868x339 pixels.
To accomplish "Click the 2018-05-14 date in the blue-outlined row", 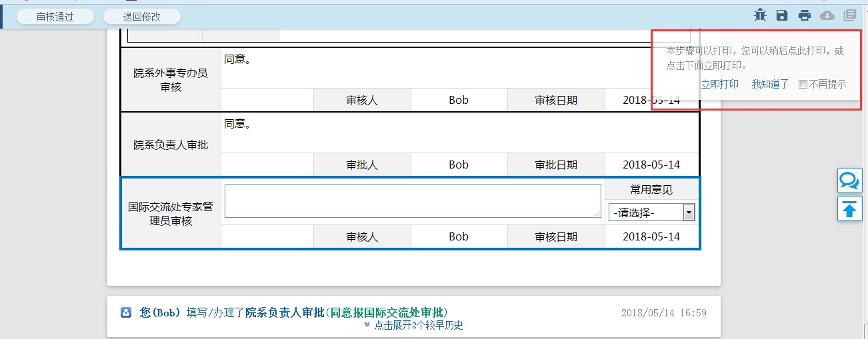I will coord(651,236).
